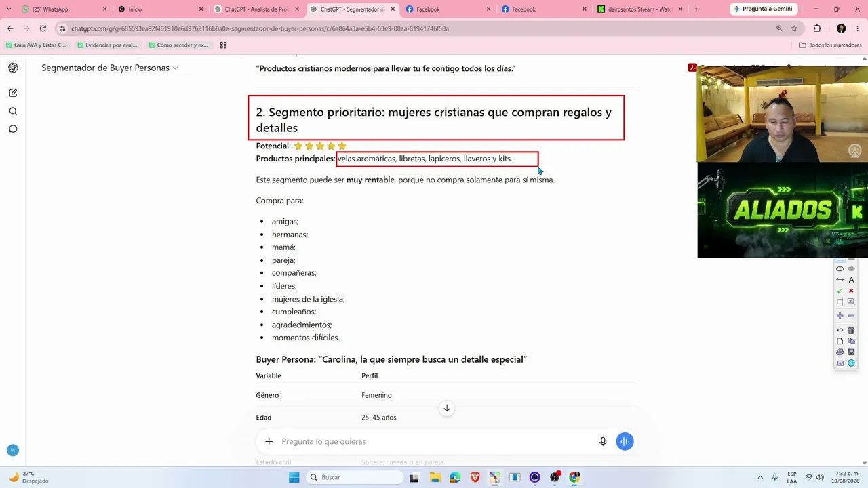Select the double arrow tool
Viewport: 868px width, 488px height.
pos(840,280)
